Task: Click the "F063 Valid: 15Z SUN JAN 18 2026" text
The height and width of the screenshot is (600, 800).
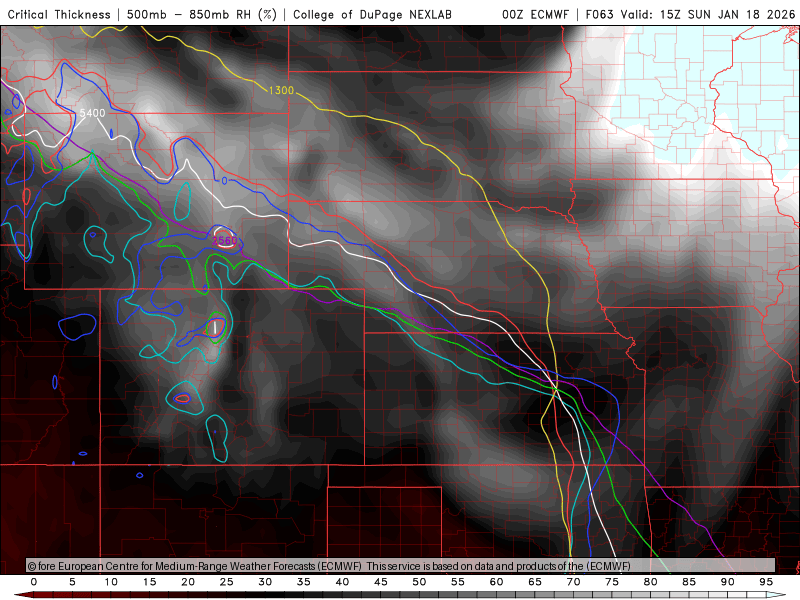Action: click(x=690, y=14)
